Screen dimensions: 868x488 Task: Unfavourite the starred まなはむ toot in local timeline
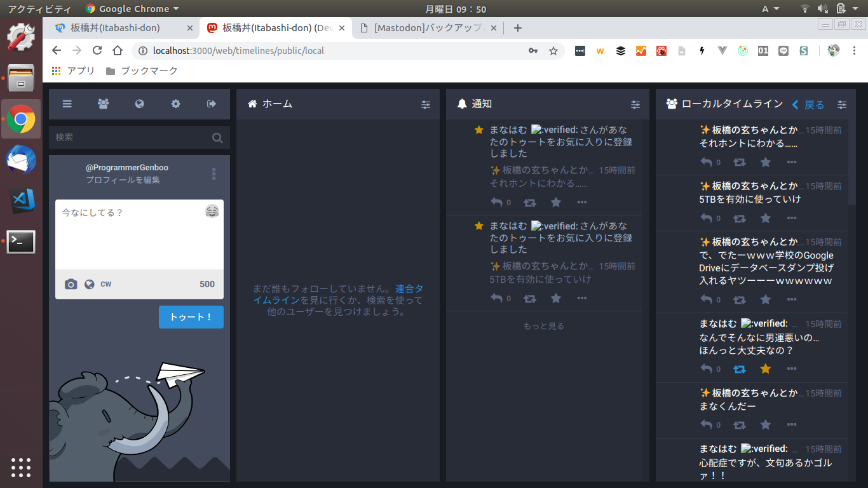coord(766,369)
